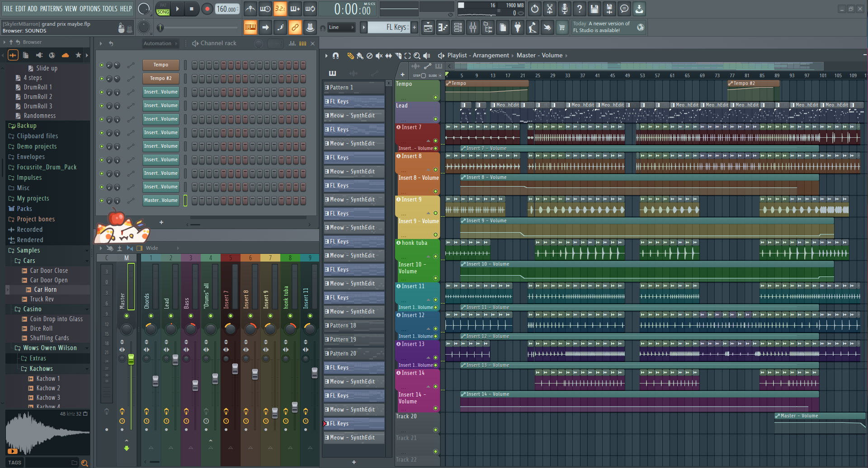Click the Master..Volume channel button

(161, 201)
